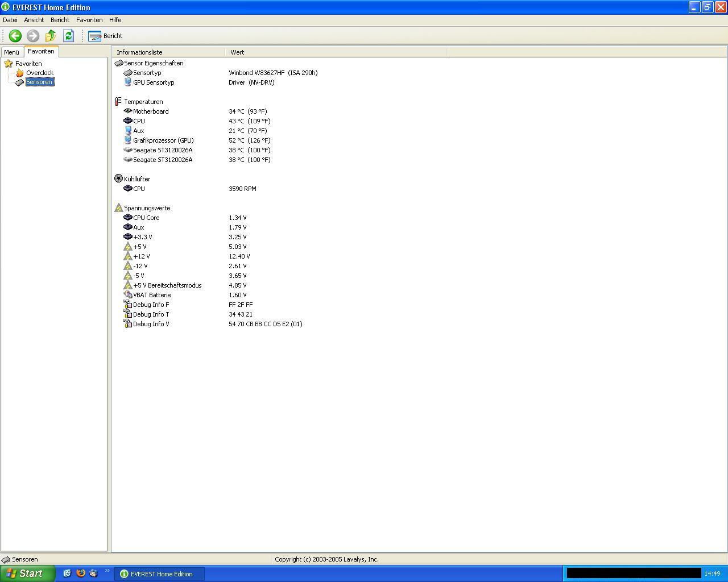Open the Bericht menu in menu bar
Image resolution: width=728 pixels, height=582 pixels.
60,20
